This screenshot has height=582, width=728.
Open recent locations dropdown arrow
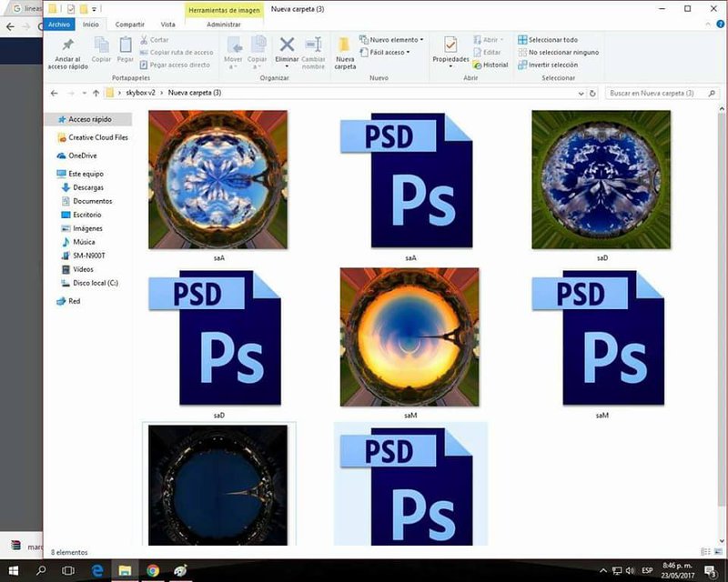click(x=84, y=94)
